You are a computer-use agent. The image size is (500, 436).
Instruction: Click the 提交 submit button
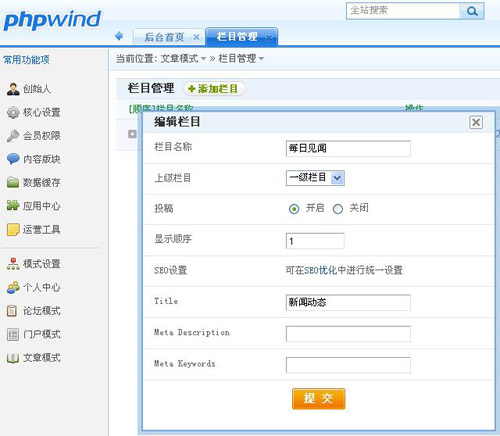[x=318, y=398]
